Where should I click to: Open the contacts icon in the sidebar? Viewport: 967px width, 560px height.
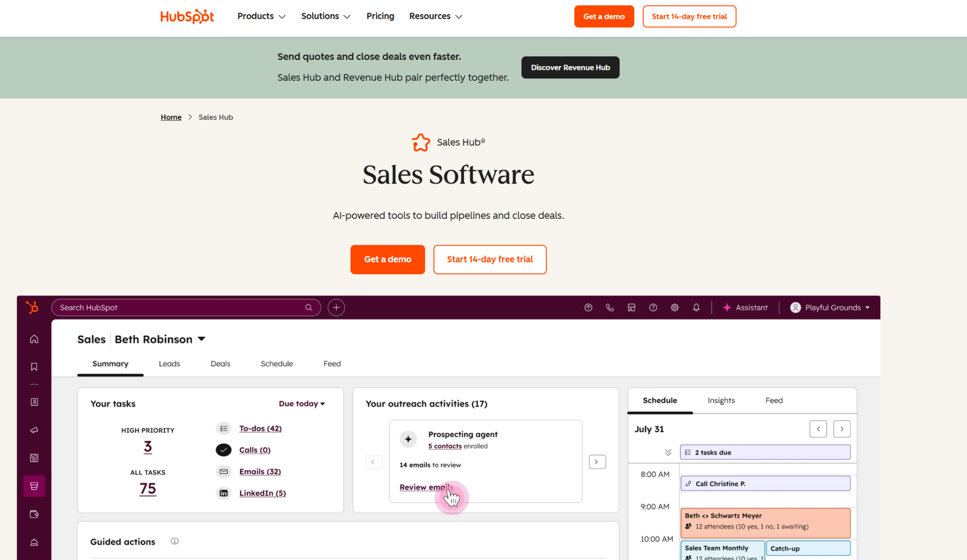34,402
